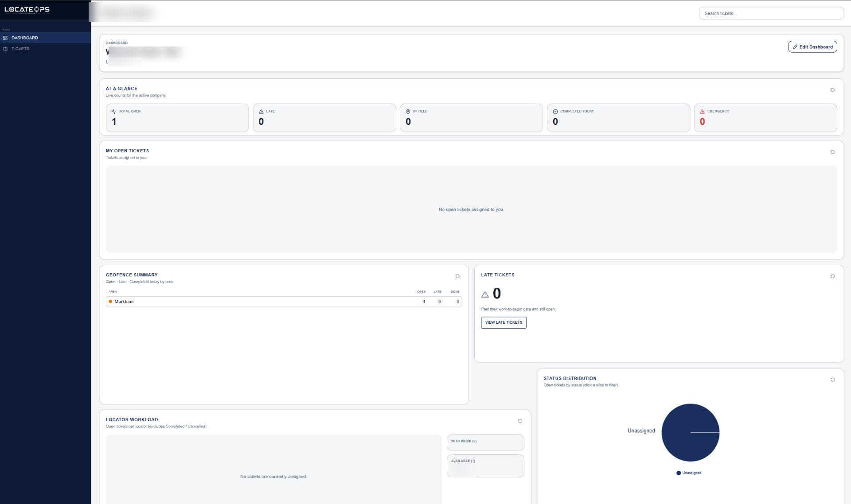Click the Completed Today checkmark icon
Screen dimensions: 851x504
pos(555,112)
